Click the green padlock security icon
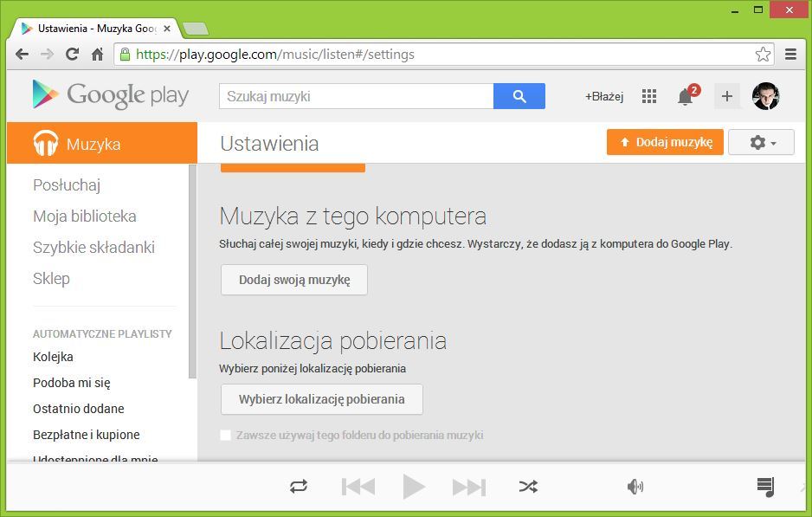This screenshot has height=517, width=812. pos(125,54)
